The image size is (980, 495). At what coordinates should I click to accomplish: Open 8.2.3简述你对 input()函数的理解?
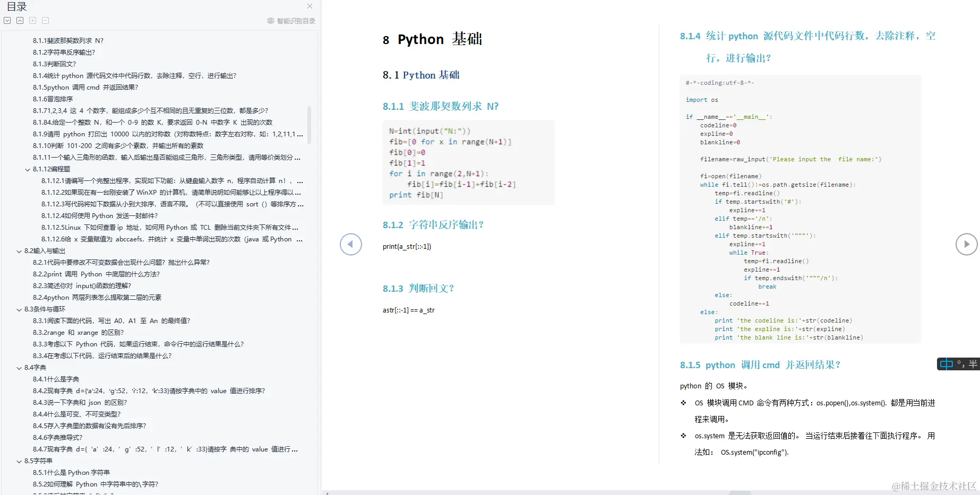82,286
